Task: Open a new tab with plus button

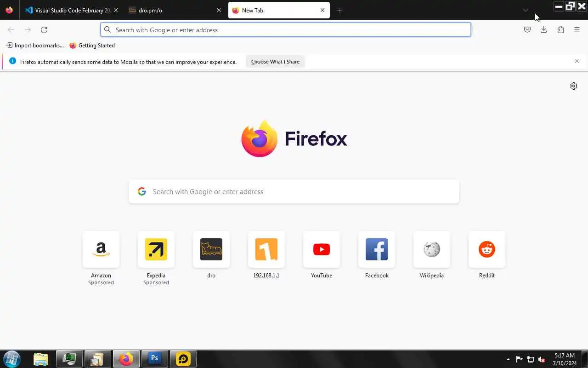Action: click(x=339, y=10)
